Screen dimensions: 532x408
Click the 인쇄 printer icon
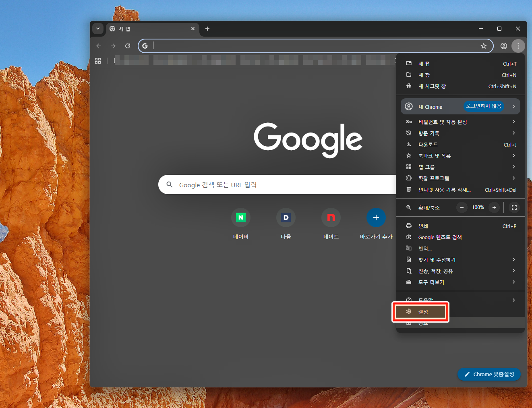click(x=409, y=226)
